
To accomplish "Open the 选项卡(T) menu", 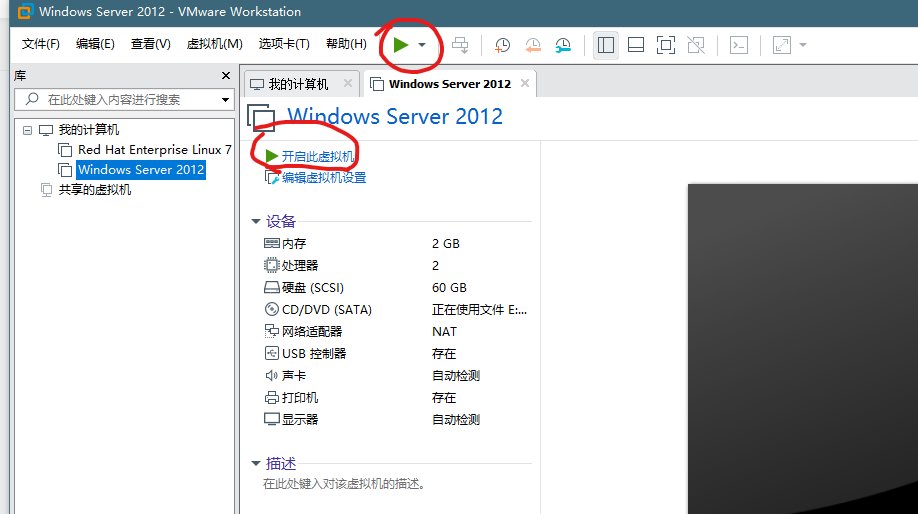I will pos(284,44).
